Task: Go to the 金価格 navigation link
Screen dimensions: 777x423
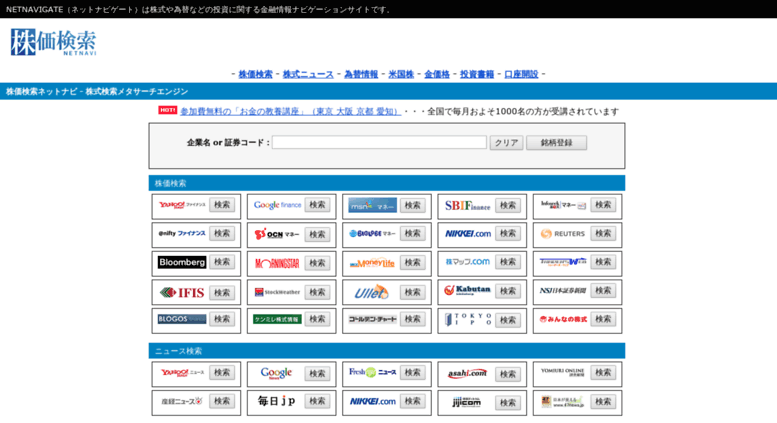Action: click(x=437, y=74)
